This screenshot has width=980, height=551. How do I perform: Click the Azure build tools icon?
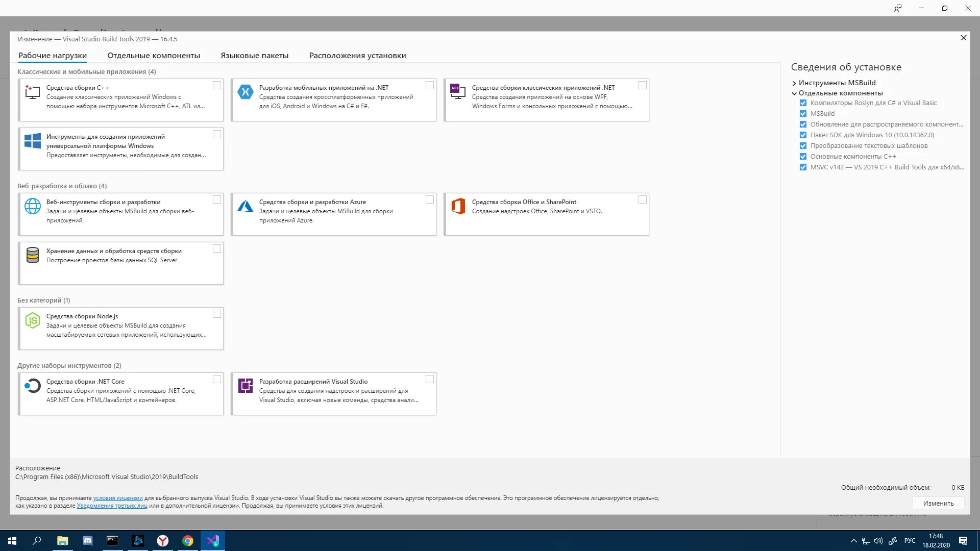245,206
